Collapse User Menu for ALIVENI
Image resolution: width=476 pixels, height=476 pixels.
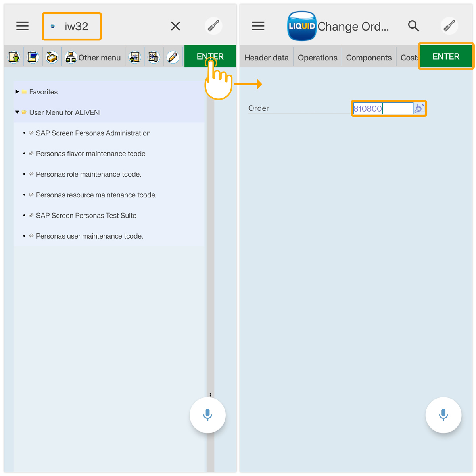tap(17, 112)
